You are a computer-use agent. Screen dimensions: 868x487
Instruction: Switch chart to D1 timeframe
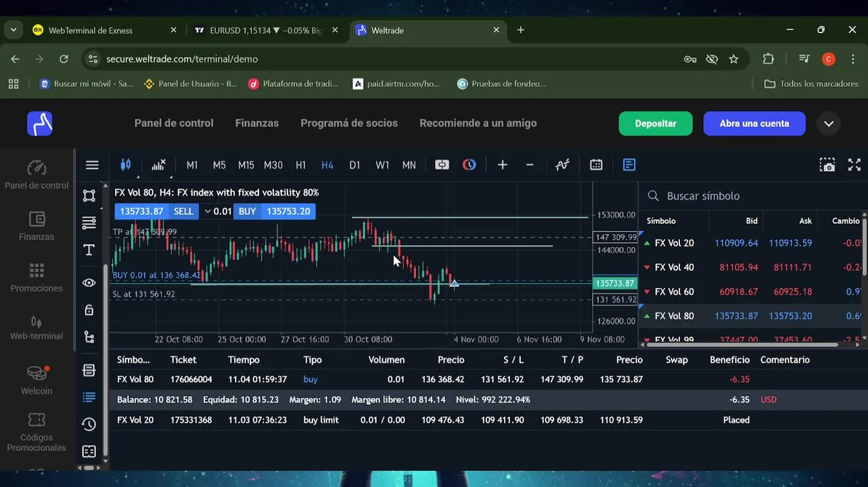pos(355,165)
